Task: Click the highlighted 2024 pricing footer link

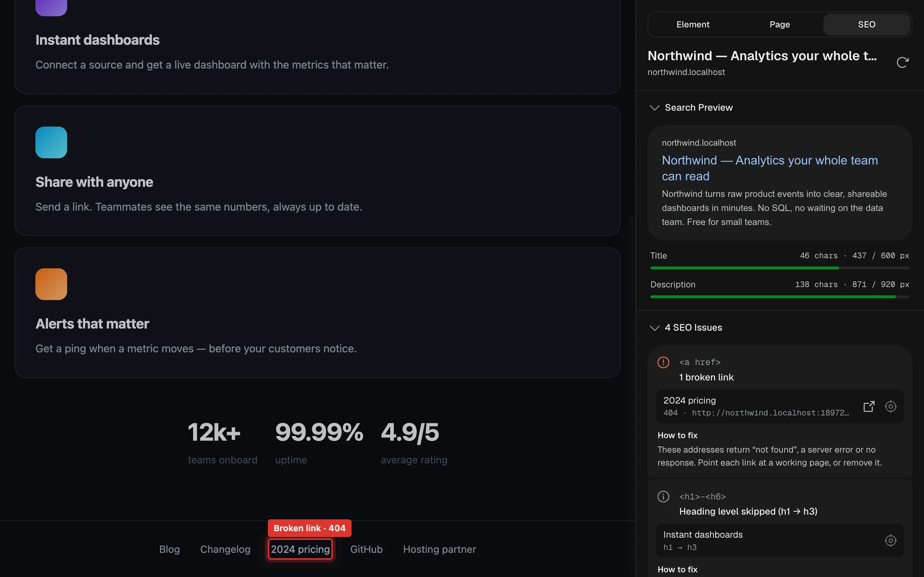Action: 300,549
